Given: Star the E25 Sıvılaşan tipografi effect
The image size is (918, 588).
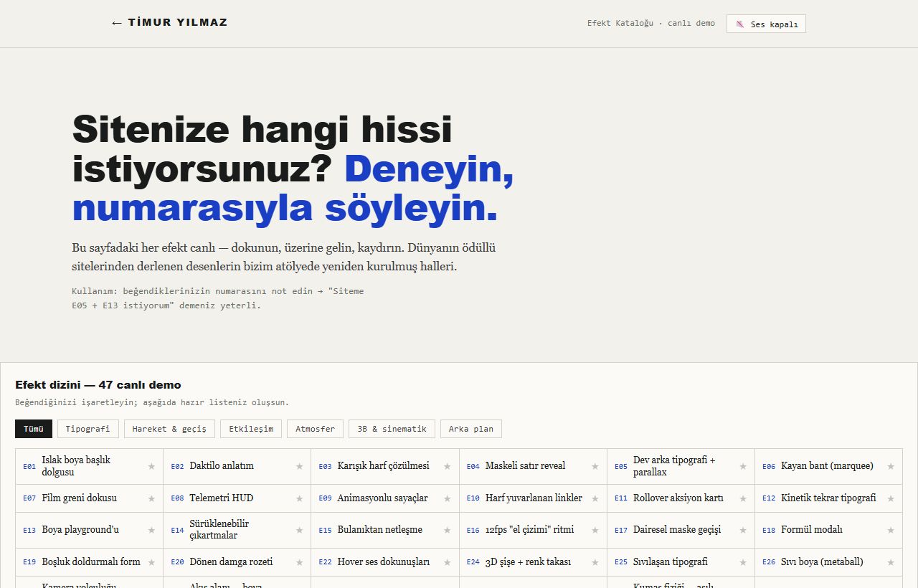Looking at the screenshot, I should (742, 562).
